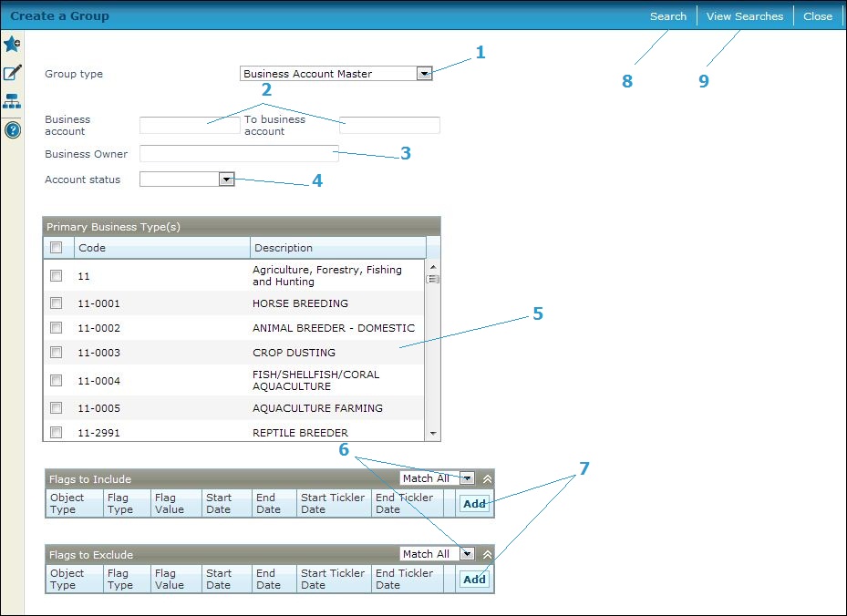Viewport: 847px width, 616px height.
Task: Check the box for 11-0001 HORSE BREEDING
Action: pyautogui.click(x=56, y=303)
